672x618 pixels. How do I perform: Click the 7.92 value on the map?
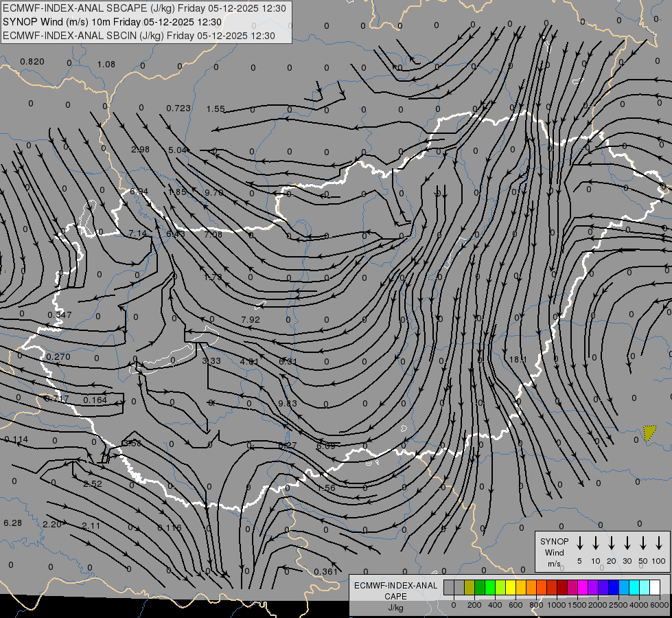coord(251,319)
